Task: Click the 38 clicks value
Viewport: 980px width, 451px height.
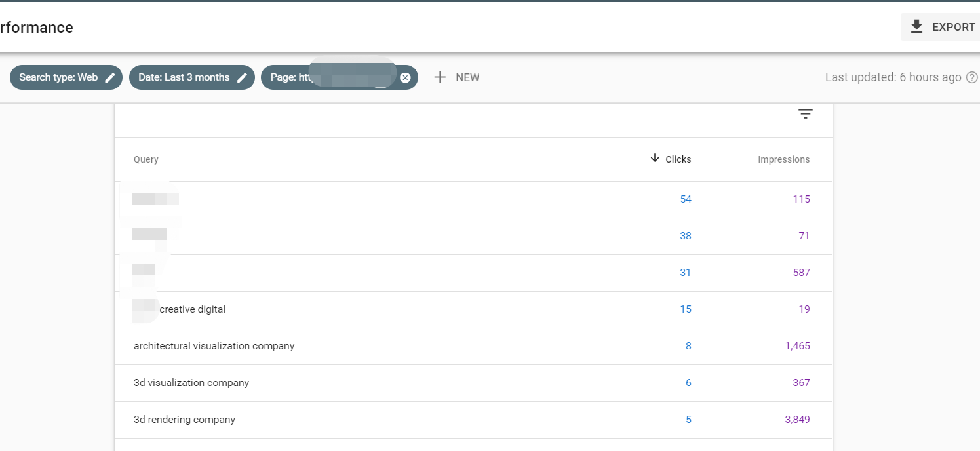Action: tap(686, 236)
